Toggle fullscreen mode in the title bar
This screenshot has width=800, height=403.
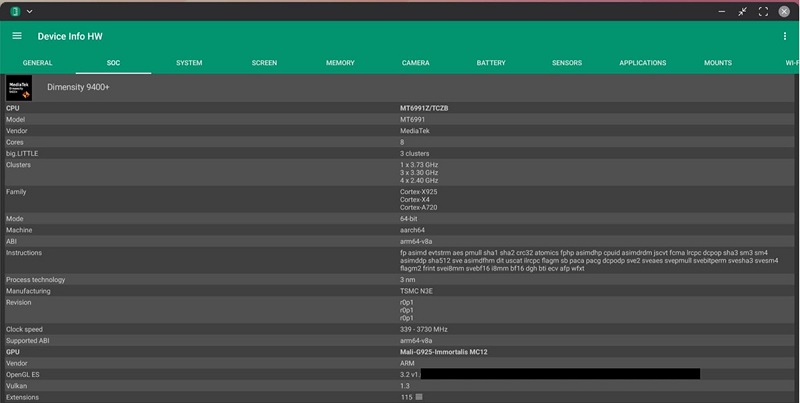[763, 11]
